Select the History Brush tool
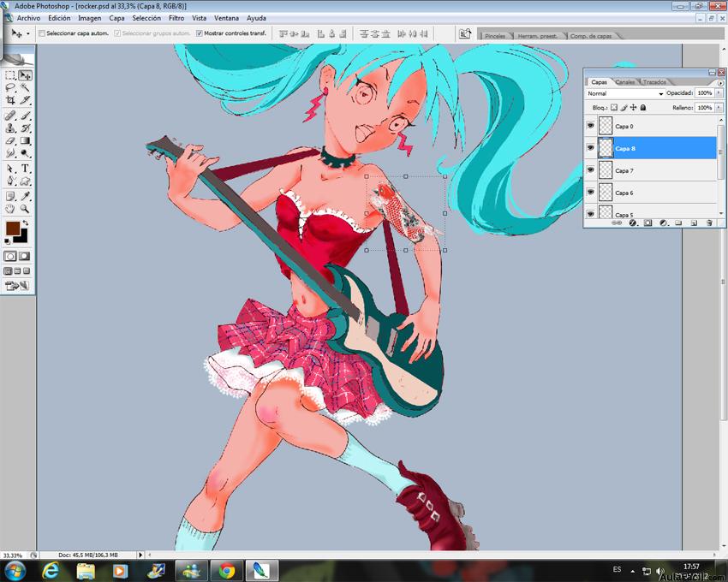The width and height of the screenshot is (728, 582). [x=25, y=128]
